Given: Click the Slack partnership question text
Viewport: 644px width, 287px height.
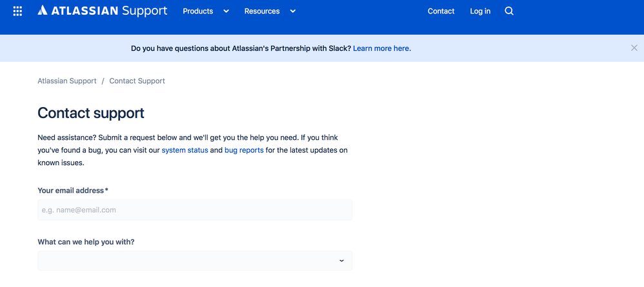Looking at the screenshot, I should 241,48.
